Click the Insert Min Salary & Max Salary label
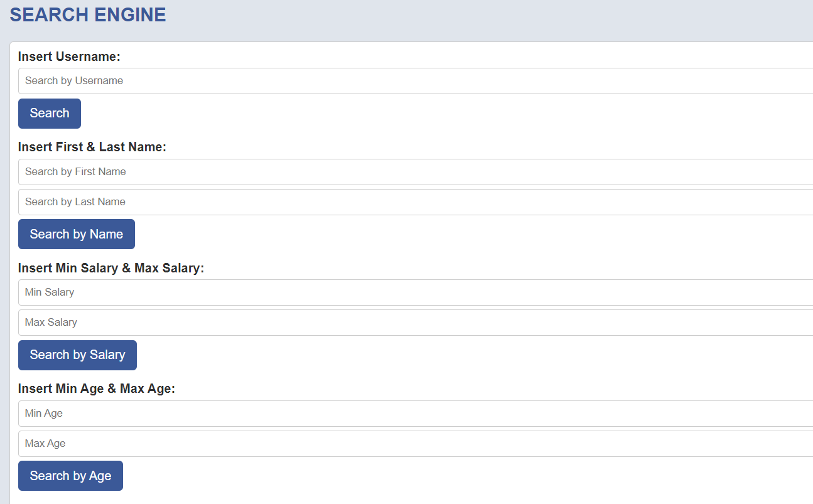 click(111, 268)
